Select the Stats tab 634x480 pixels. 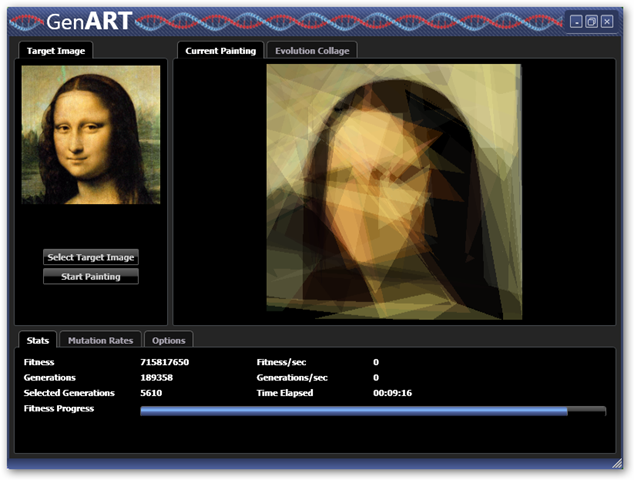[38, 340]
